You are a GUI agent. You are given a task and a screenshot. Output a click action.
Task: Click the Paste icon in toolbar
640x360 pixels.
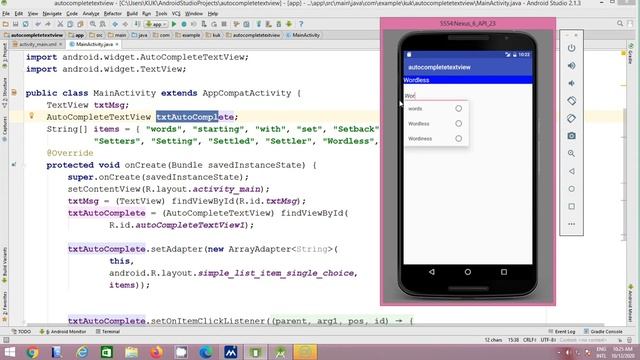80,24
